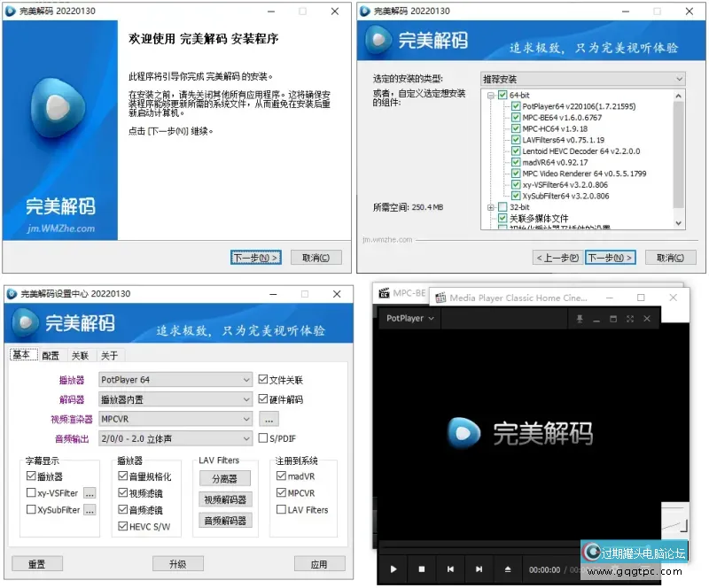Click the MPC-BE window icon
Viewport: 709px width, 588px height.
(384, 293)
